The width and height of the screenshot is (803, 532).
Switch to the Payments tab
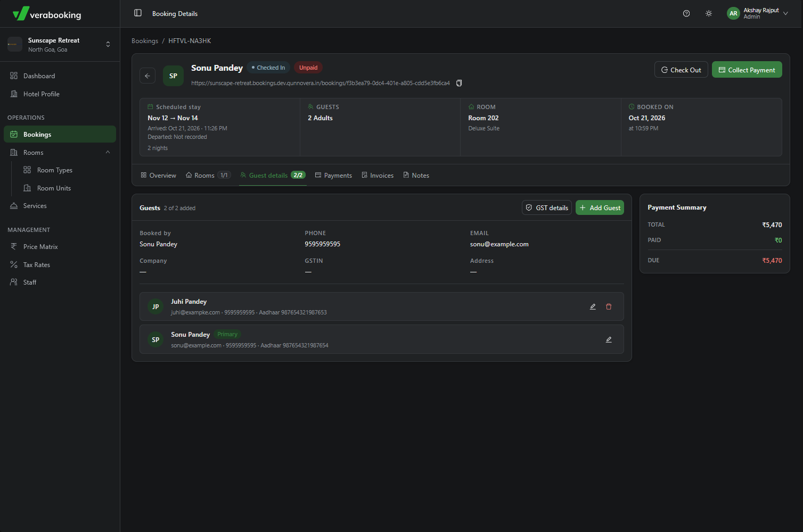point(333,176)
